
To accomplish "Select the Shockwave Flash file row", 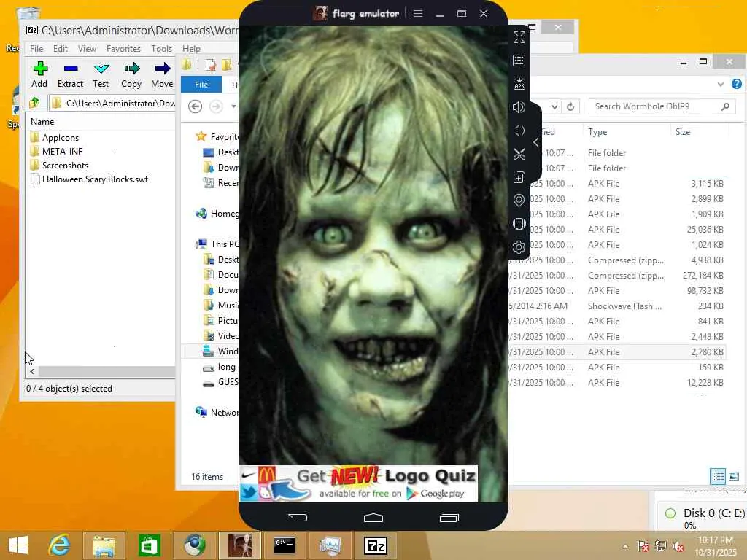I will (617, 306).
